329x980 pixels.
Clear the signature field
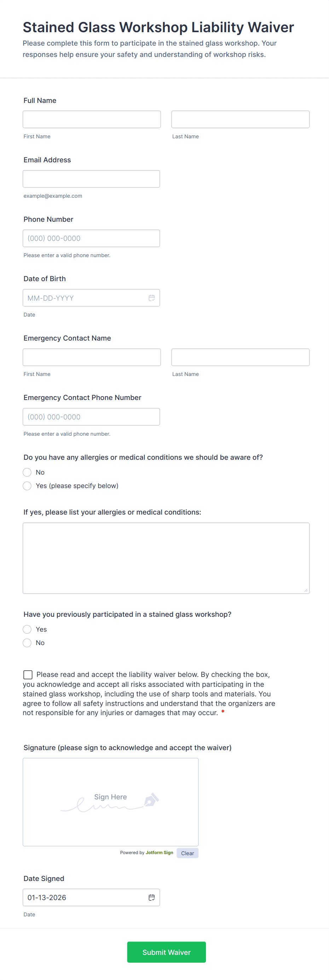click(x=187, y=853)
